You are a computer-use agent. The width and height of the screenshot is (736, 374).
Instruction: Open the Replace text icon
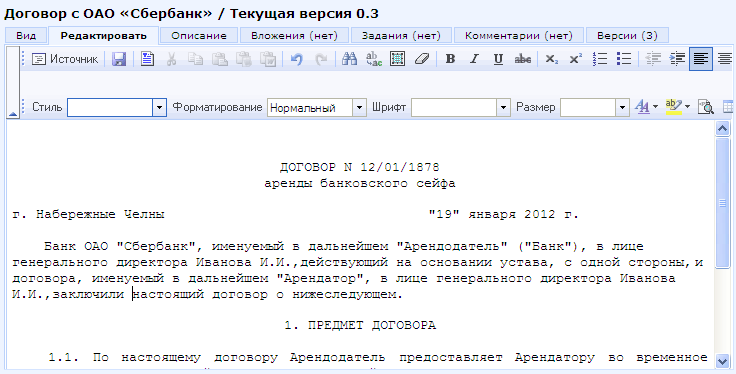coord(374,59)
